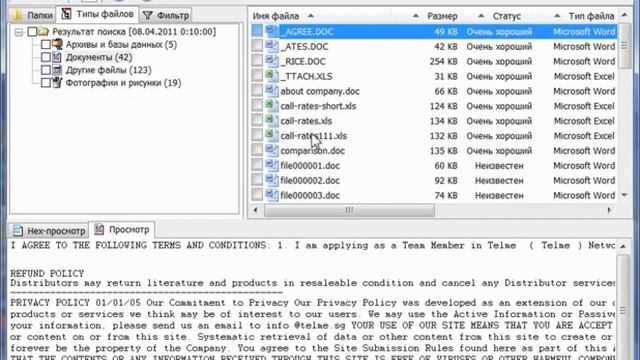Sort by Тип файла column header
Image resolution: width=640 pixels, height=360 pixels.
591,16
